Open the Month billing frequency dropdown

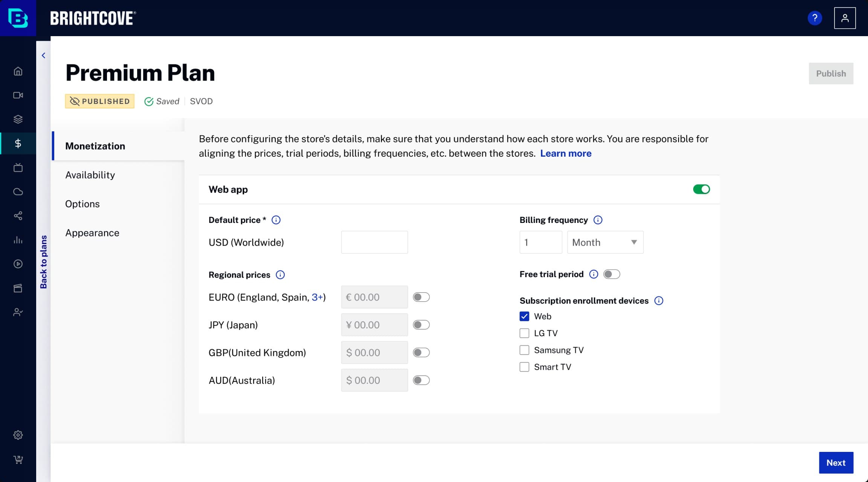tap(605, 242)
